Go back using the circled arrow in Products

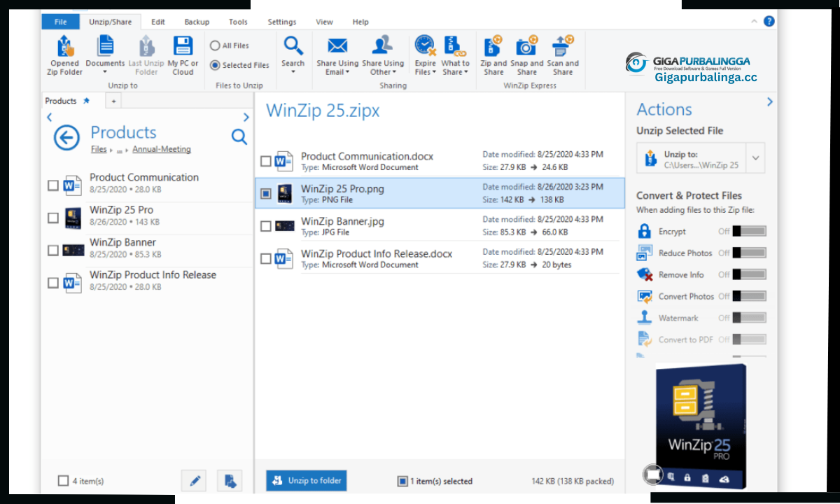coord(66,138)
